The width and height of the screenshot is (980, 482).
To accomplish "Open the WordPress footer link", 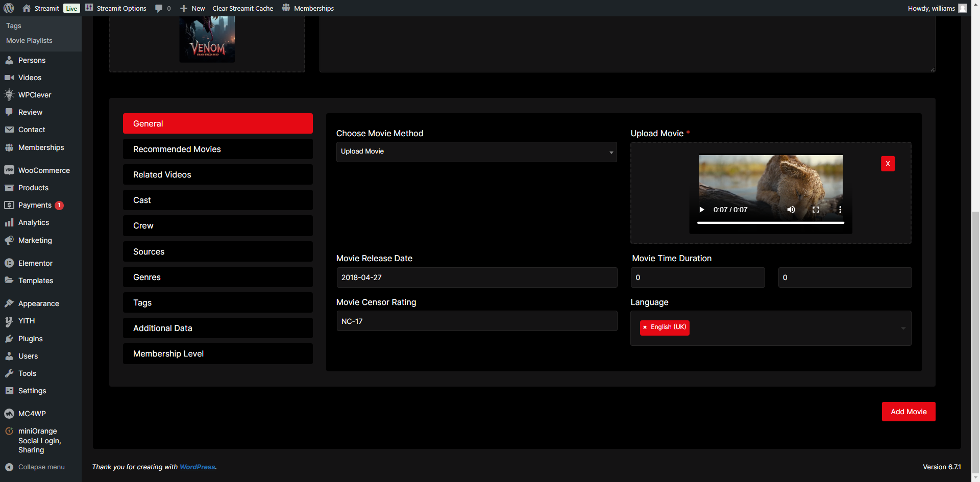I will point(198,467).
